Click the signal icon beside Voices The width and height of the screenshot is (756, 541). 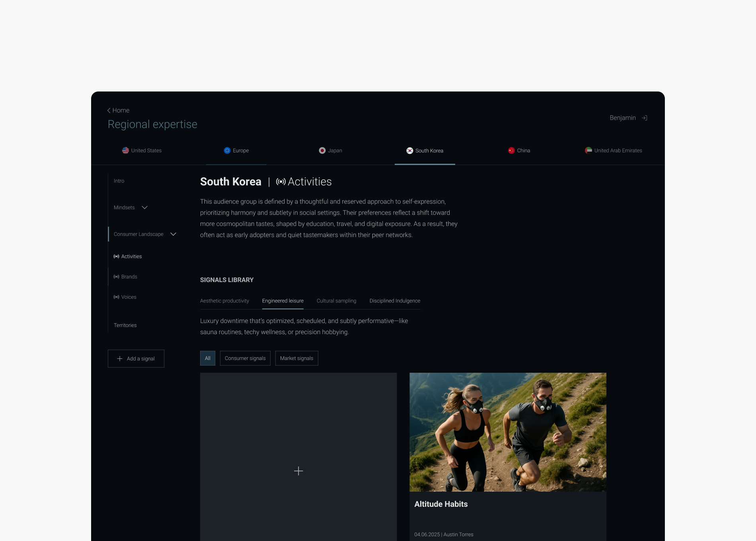(116, 297)
